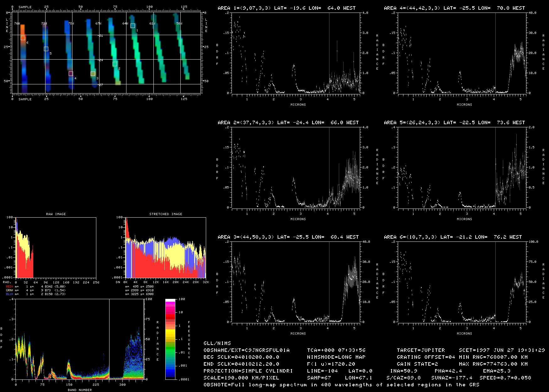Click the 'SPEED=0.7*0.058' value
The image size is (549, 392).
coord(505,378)
